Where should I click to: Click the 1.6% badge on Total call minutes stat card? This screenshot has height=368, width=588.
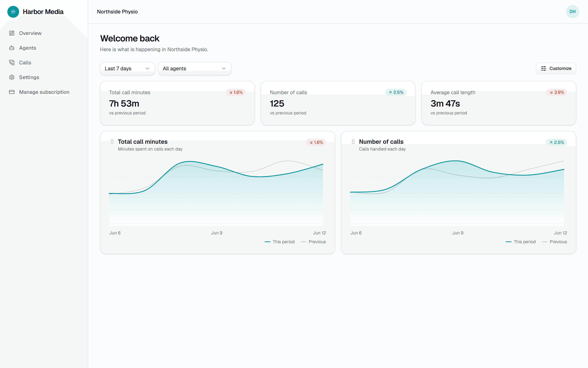(x=236, y=92)
